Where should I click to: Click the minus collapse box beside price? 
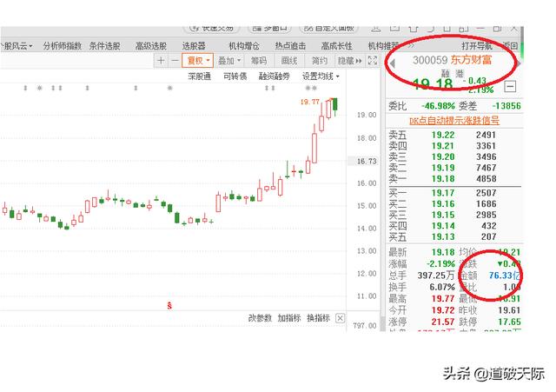point(509,86)
